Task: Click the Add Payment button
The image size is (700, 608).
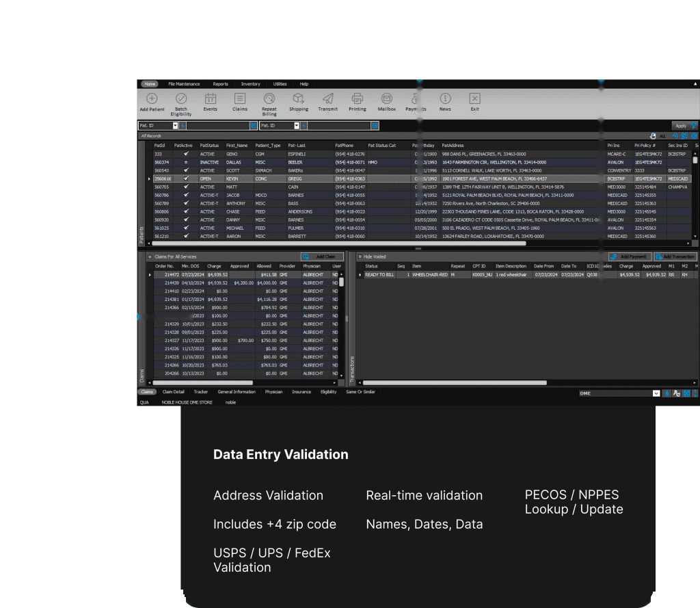Action: [630, 257]
